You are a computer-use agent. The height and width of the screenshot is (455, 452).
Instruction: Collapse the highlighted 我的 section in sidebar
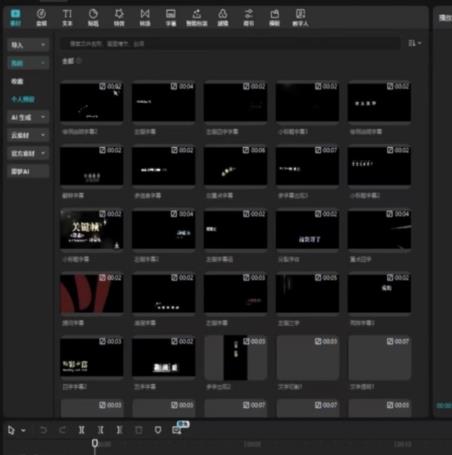click(28, 63)
